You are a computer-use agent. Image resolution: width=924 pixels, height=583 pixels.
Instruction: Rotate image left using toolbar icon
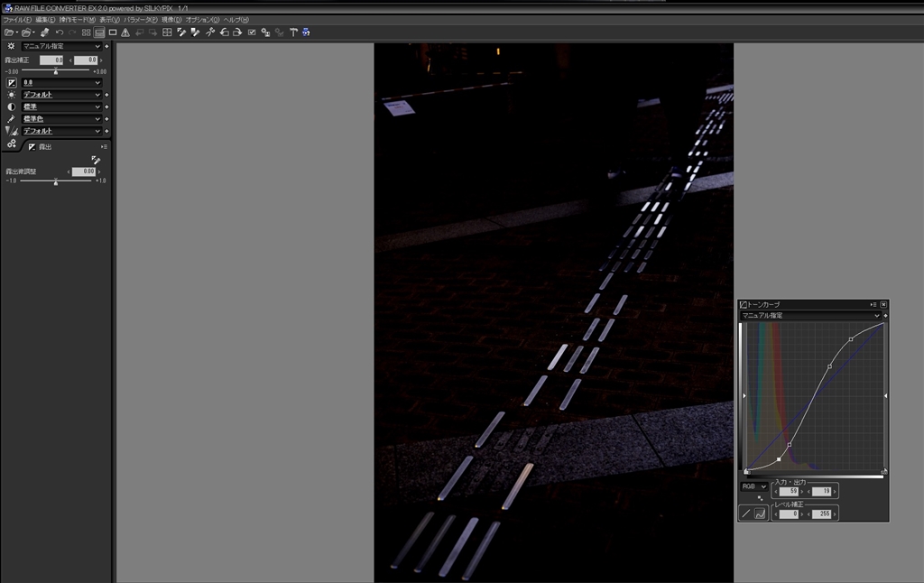224,32
